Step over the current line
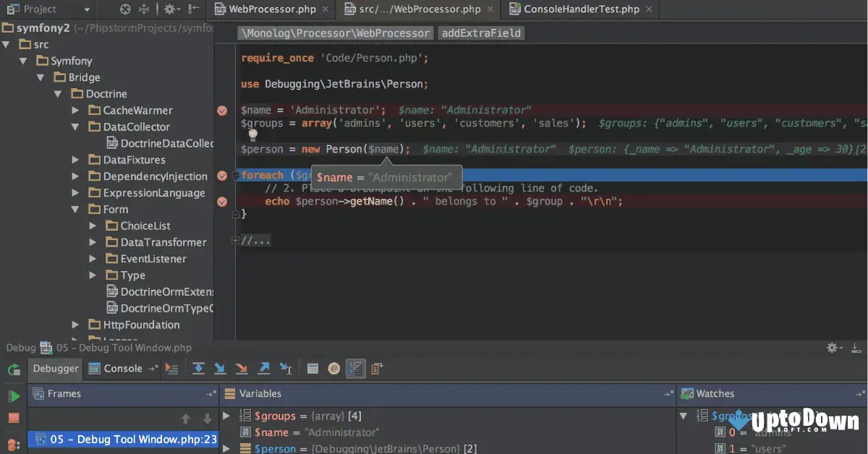Screen dimensions: 868x454 pyautogui.click(x=199, y=369)
